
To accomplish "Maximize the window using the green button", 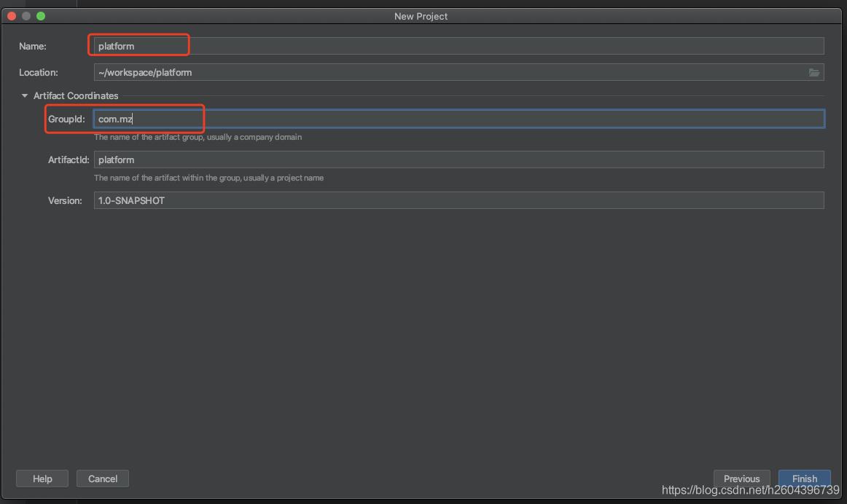I will 41,16.
